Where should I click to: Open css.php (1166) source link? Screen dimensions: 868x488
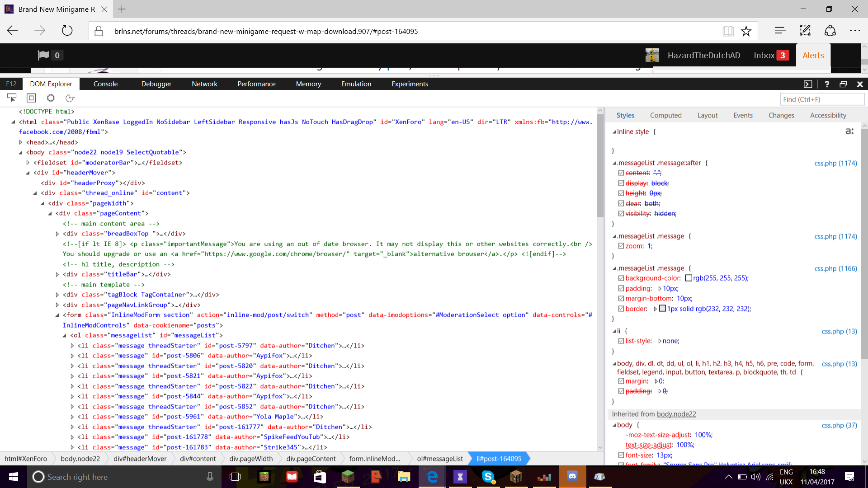(x=835, y=268)
